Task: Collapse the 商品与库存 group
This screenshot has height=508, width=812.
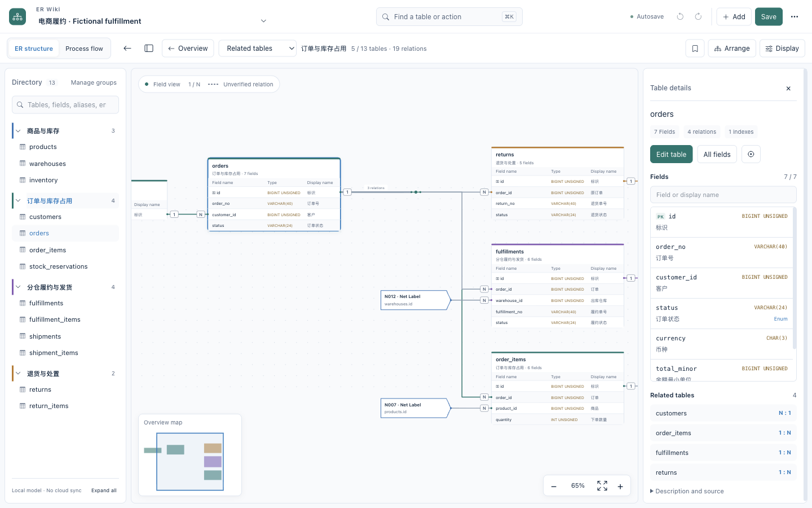Action: point(18,131)
